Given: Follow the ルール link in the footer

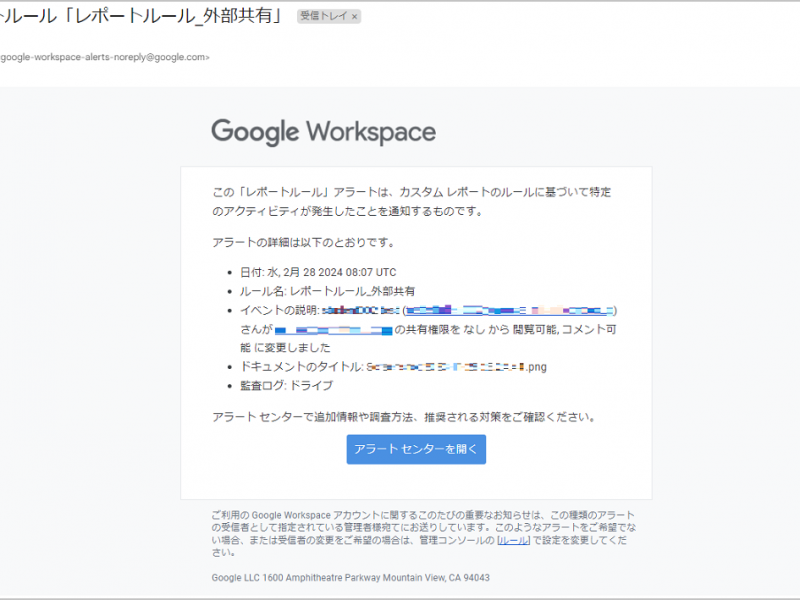Looking at the screenshot, I should coord(513,540).
